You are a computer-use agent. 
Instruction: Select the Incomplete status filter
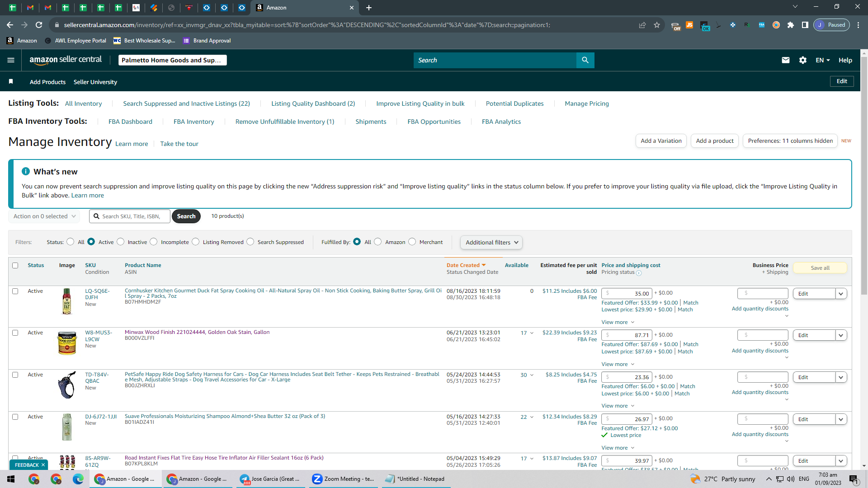coord(154,242)
